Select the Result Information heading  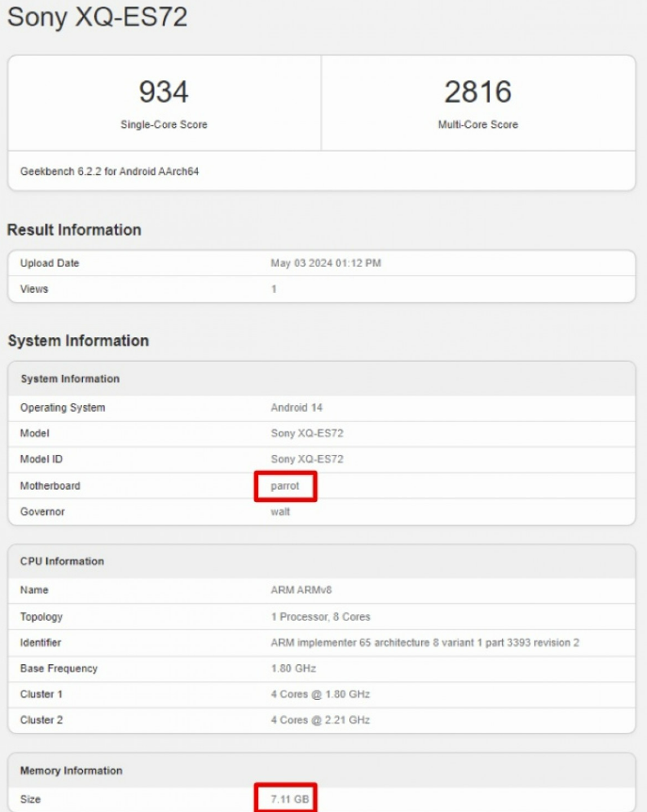click(x=74, y=230)
